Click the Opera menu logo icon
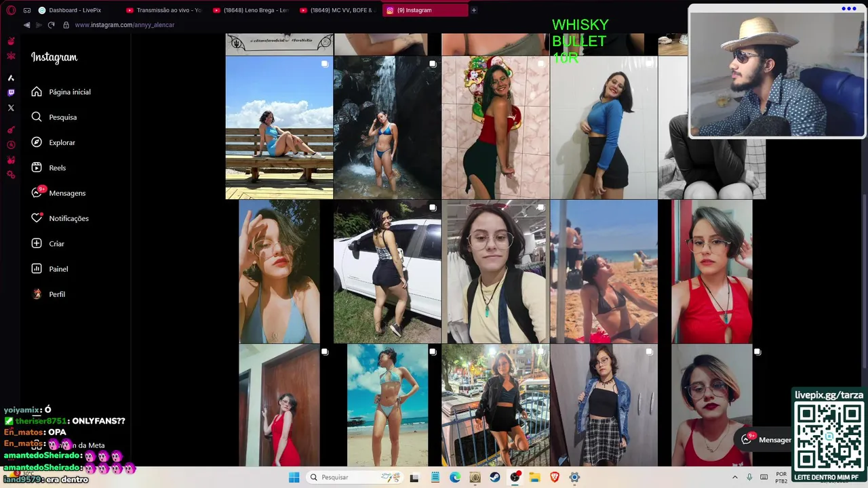The image size is (868, 488). coord(11,10)
